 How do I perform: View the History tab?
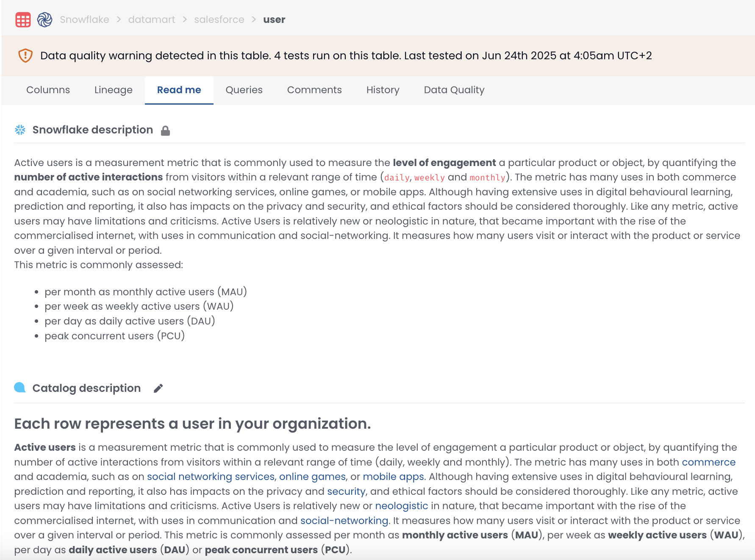(383, 90)
